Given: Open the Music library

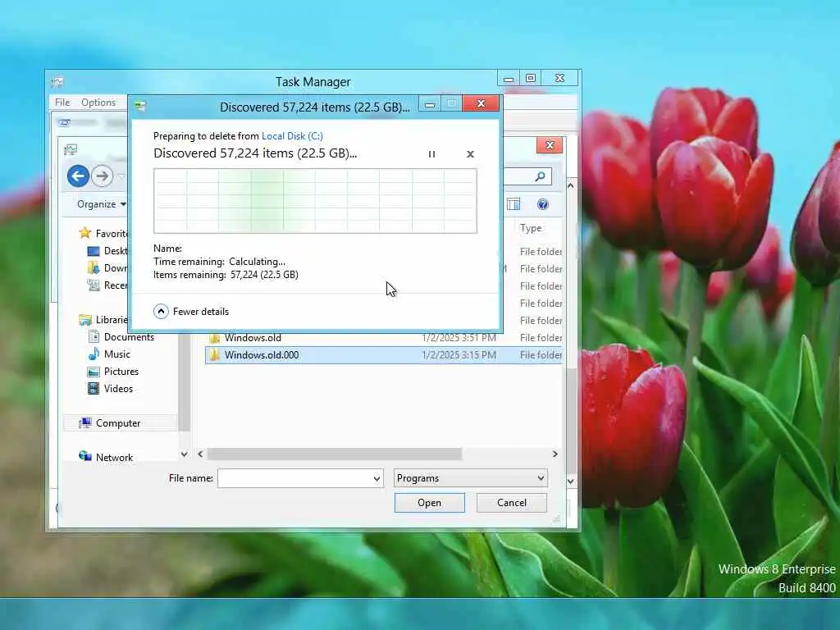Looking at the screenshot, I should (x=109, y=354).
